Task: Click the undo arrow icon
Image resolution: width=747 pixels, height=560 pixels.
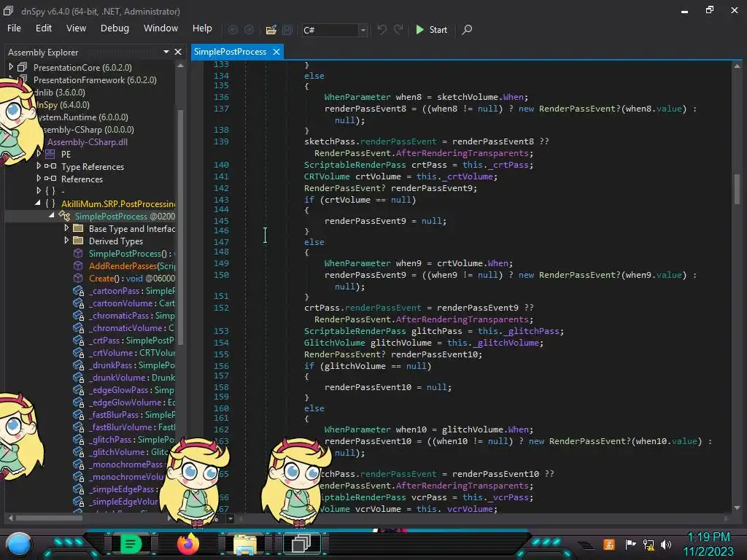Action: pyautogui.click(x=382, y=29)
